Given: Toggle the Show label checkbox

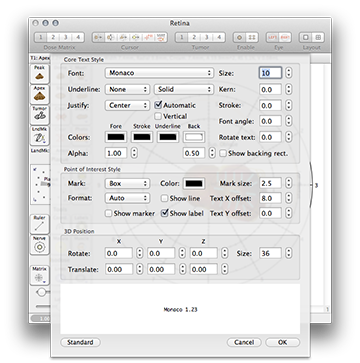Looking at the screenshot, I should click(x=164, y=213).
